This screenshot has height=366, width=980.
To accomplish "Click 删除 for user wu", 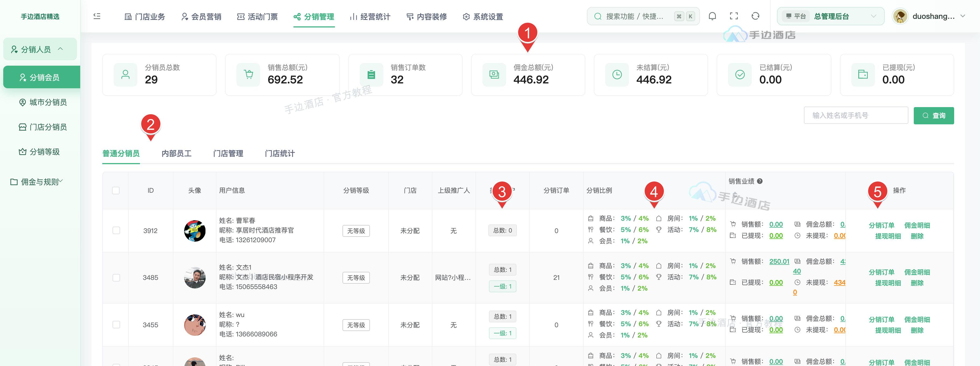I will coord(917,330).
